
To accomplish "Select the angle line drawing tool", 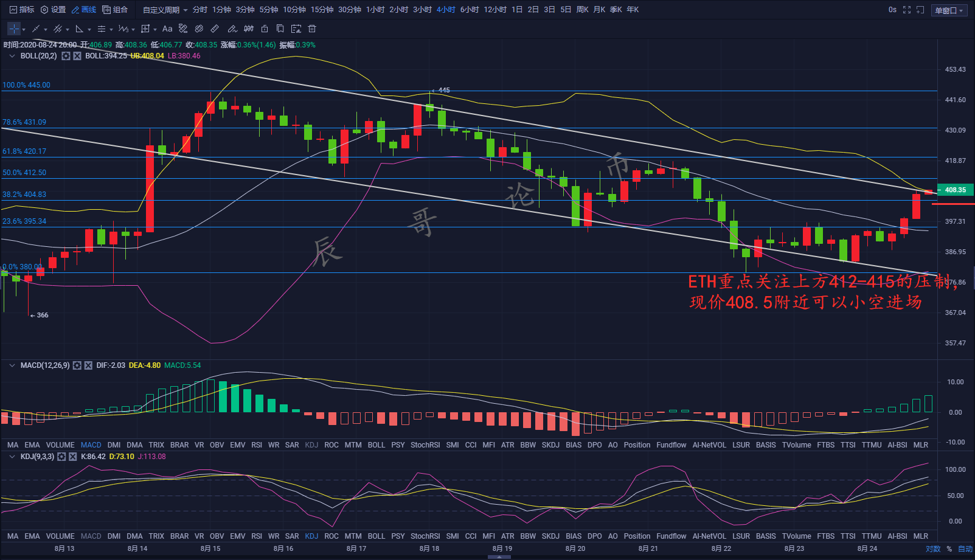I will 80,29.
